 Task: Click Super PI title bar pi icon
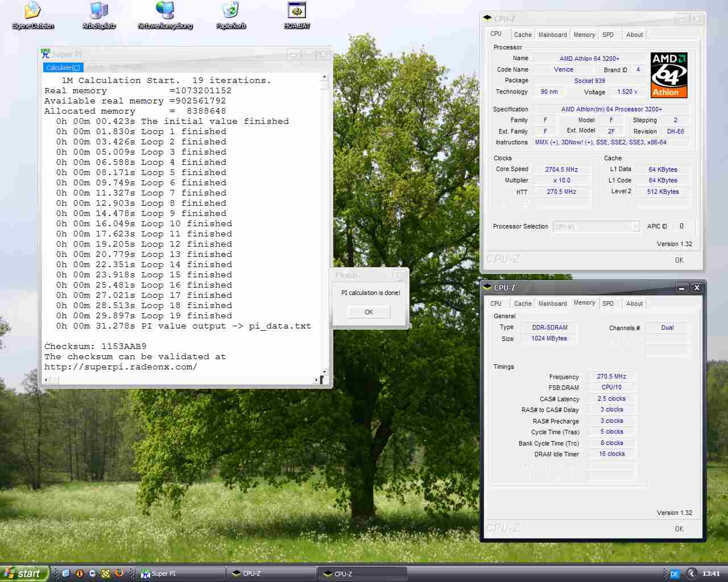[x=45, y=54]
